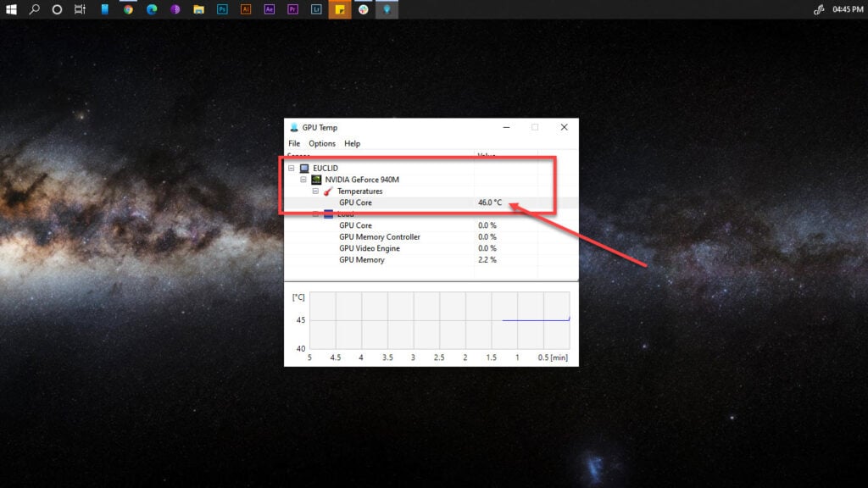Open Photoshop from the taskbar
The width and height of the screenshot is (868, 488).
222,9
